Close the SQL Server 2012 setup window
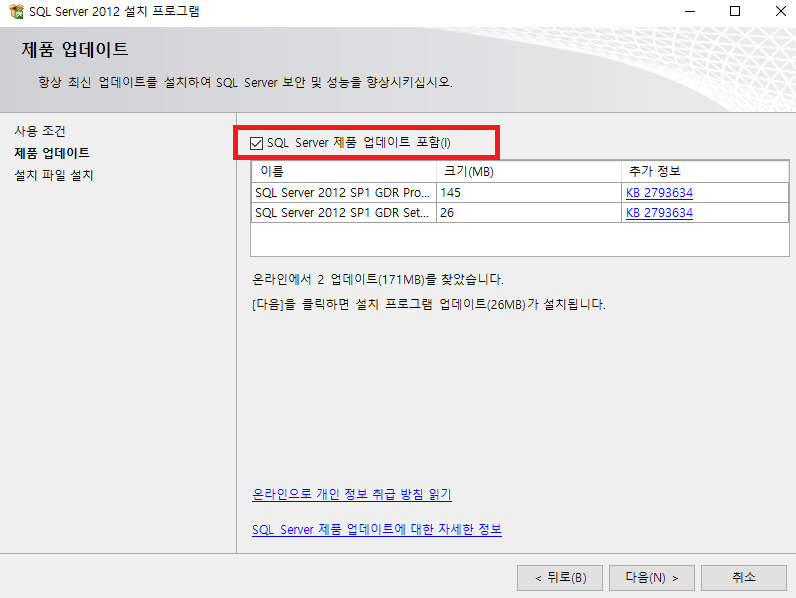 781,11
